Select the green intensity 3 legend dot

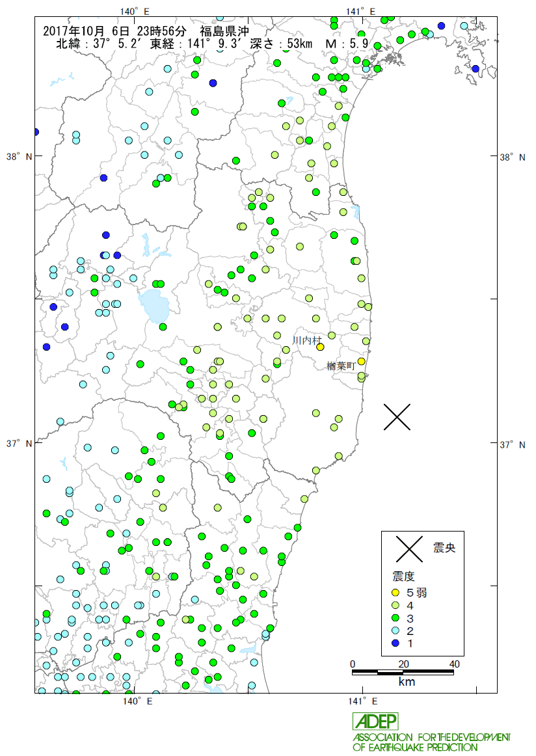(395, 618)
